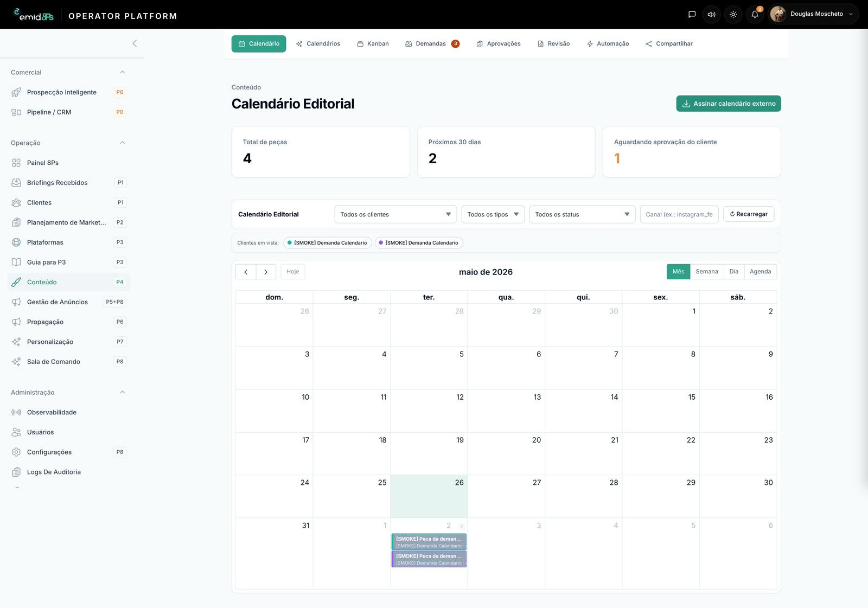Click Sala de Comando sparkle icon
Image resolution: width=868 pixels, height=608 pixels.
click(16, 362)
